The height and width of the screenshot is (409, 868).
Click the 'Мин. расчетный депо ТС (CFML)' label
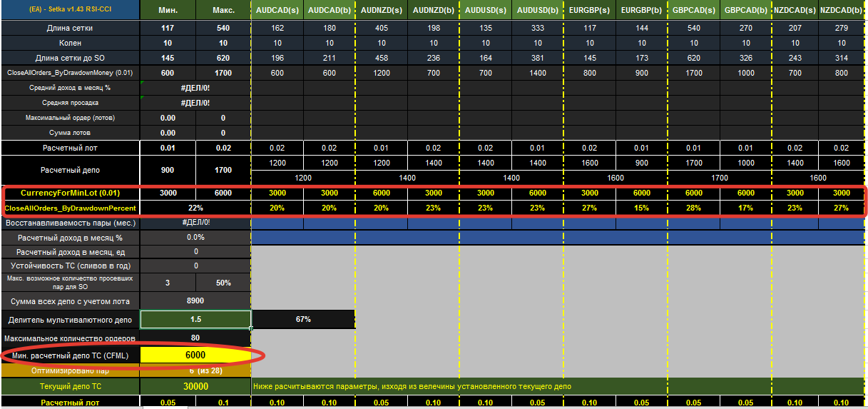tap(70, 355)
